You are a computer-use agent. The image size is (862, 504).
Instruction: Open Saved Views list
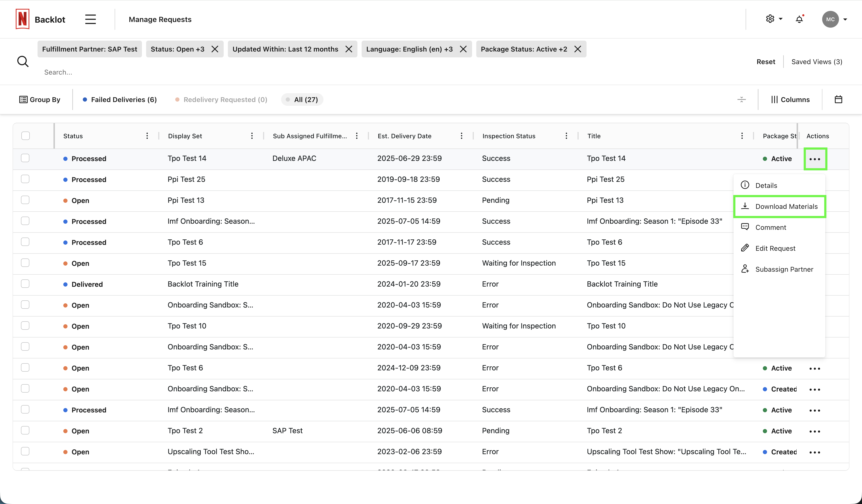coord(817,62)
